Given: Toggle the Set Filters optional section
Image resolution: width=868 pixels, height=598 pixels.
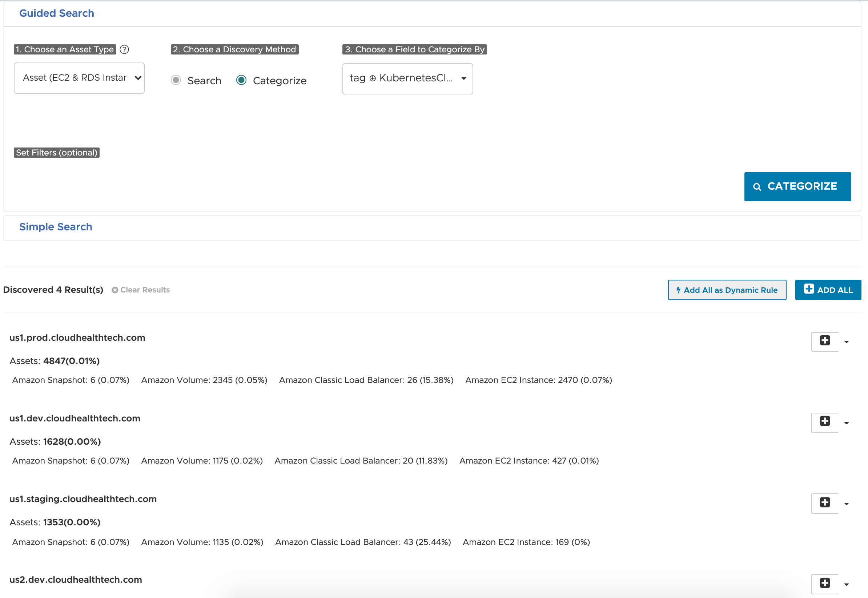Looking at the screenshot, I should coord(57,152).
